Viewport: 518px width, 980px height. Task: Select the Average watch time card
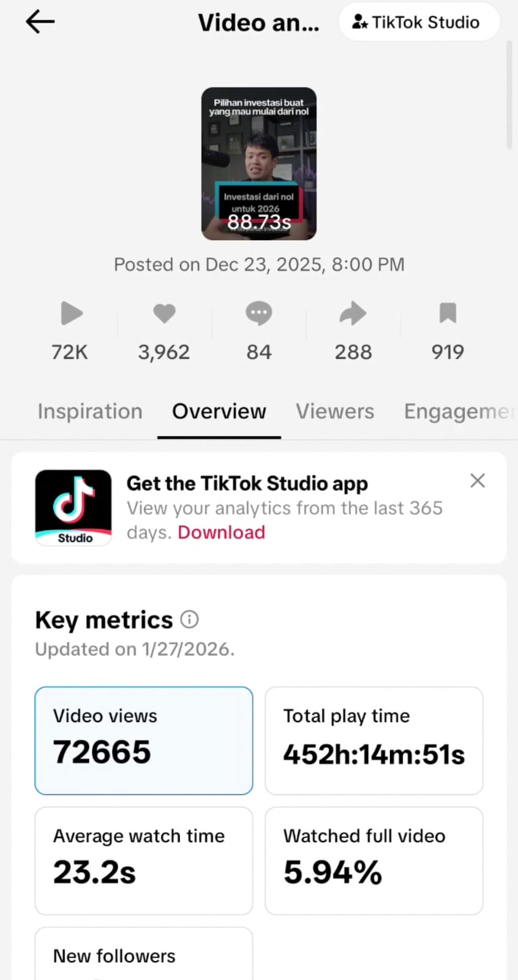pyautogui.click(x=144, y=861)
